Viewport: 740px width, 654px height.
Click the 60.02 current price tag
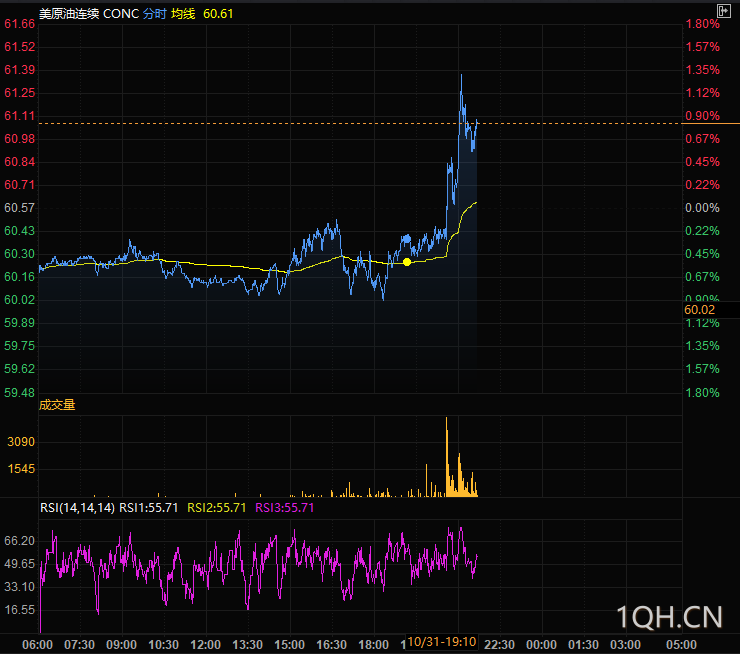click(x=700, y=310)
